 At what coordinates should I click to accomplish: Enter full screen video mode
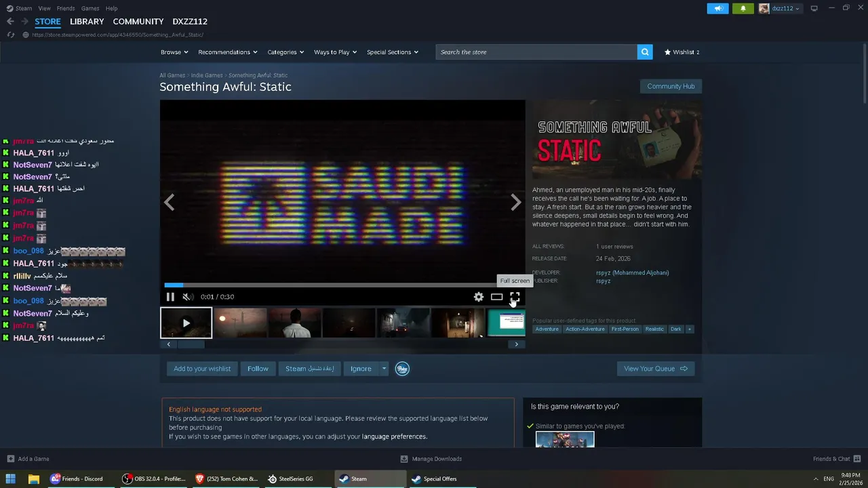tap(515, 297)
